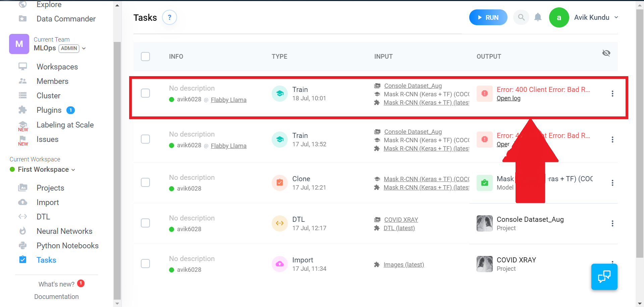644x307 pixels.
Task: Click Plugins notification badge
Action: tap(70, 110)
